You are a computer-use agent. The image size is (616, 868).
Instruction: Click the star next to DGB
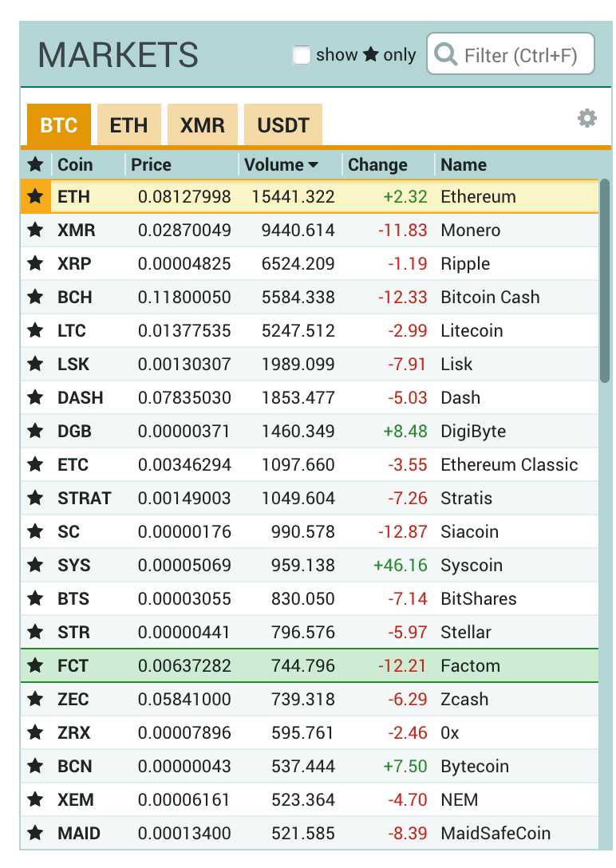(35, 432)
